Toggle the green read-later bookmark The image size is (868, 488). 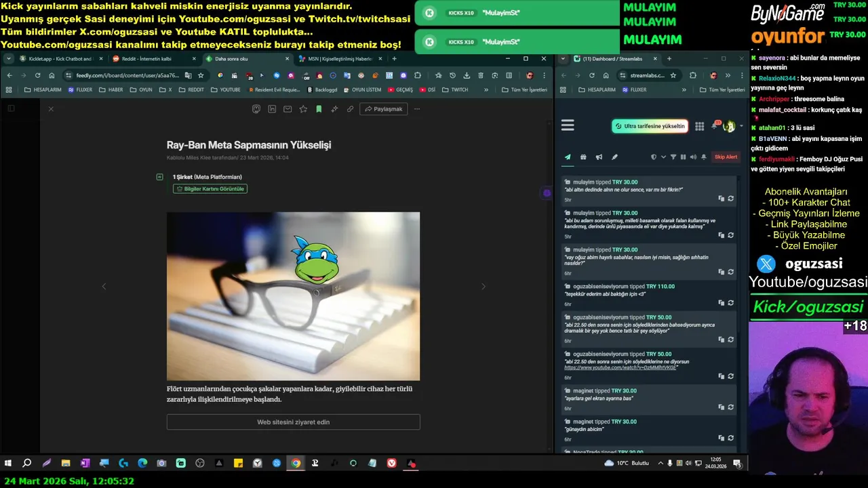point(319,108)
